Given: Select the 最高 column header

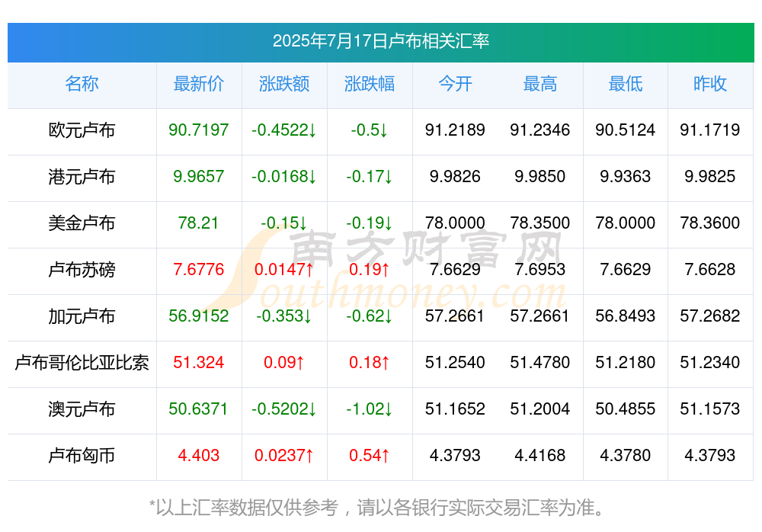Looking at the screenshot, I should point(540,84).
